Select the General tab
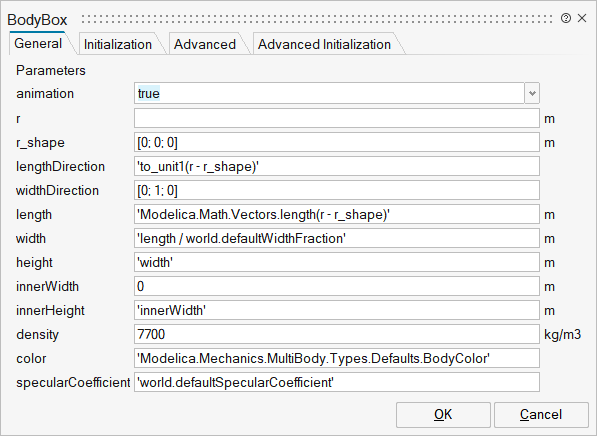597x436 pixels. pos(38,43)
